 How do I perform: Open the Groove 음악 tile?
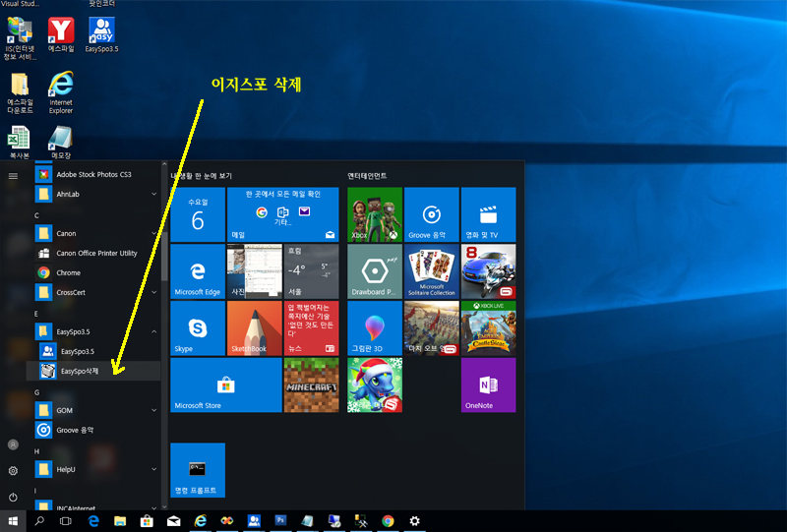(432, 214)
